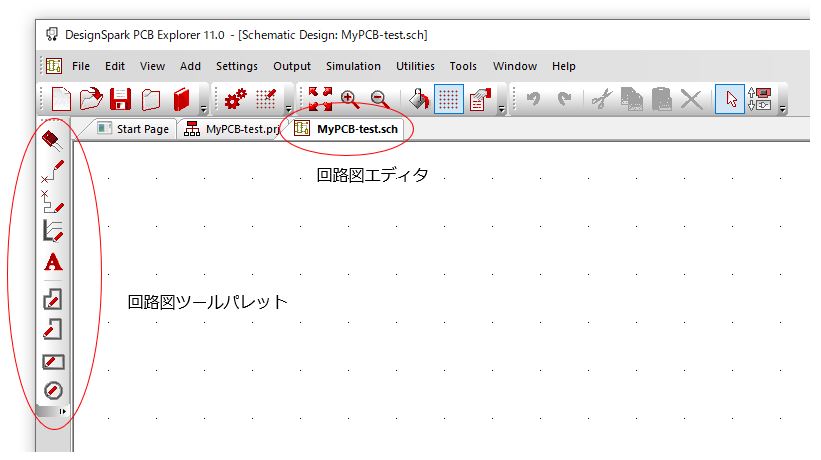Screen dimensions: 821x460
Task: Select the Add Component tool
Action: click(x=53, y=140)
